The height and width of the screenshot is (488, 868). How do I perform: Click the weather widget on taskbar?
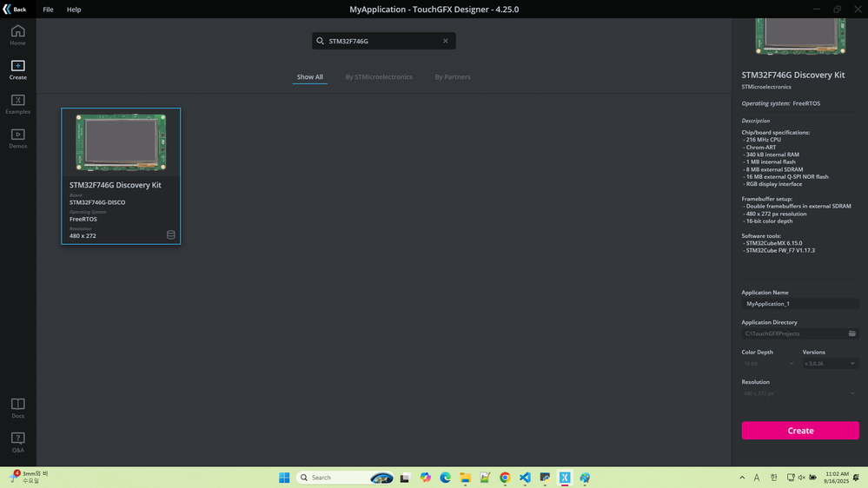click(x=30, y=477)
